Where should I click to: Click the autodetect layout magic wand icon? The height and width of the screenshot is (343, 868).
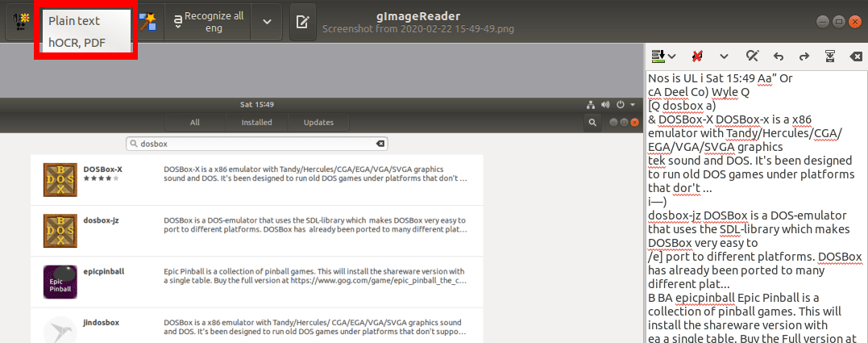tap(147, 22)
